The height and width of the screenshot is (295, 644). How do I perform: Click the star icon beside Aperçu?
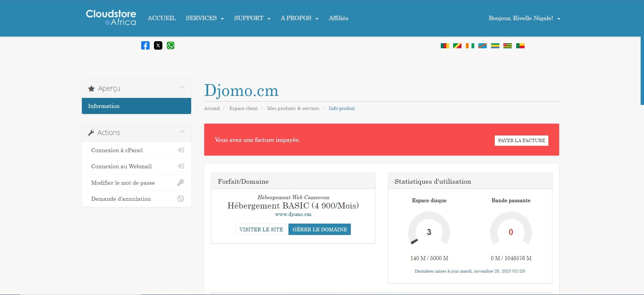pos(91,89)
